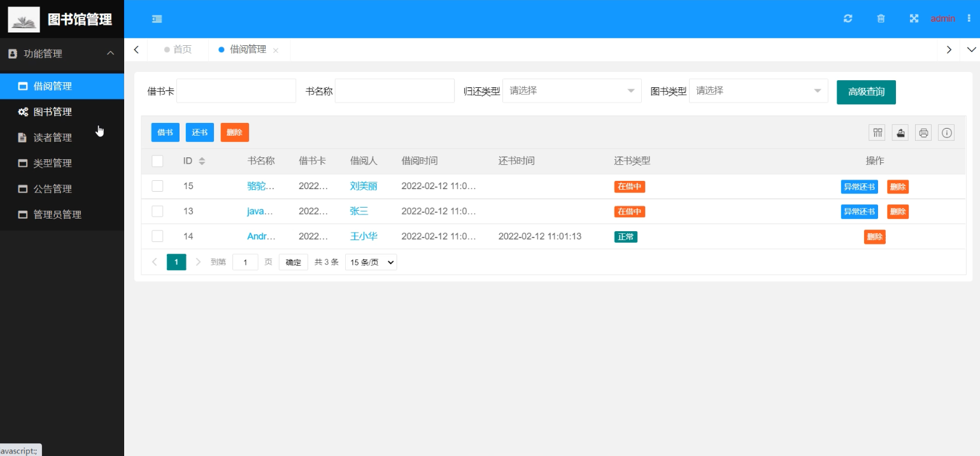Click the blue 借书 toolbar button
980x456 pixels.
(x=166, y=132)
